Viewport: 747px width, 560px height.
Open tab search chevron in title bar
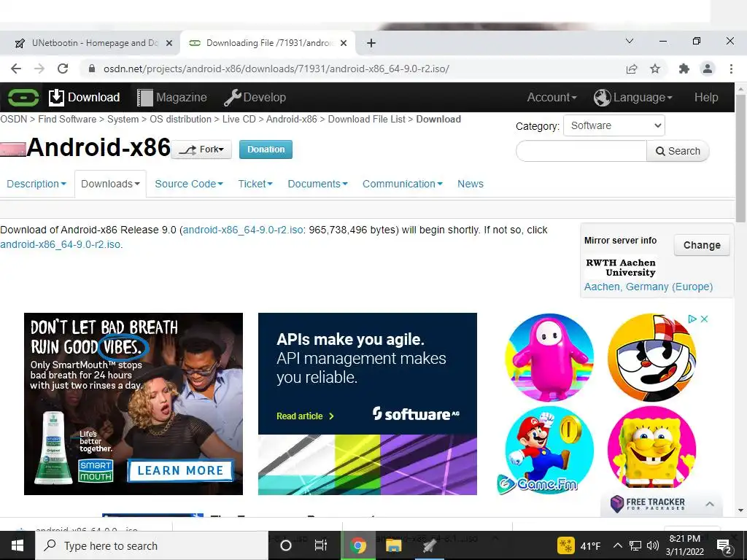[x=630, y=42]
